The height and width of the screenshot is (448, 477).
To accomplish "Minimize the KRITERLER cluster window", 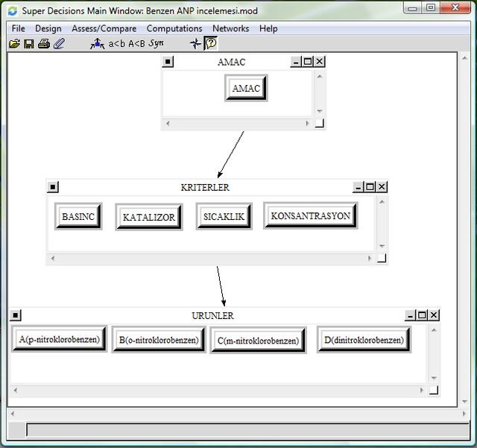I will pos(358,187).
